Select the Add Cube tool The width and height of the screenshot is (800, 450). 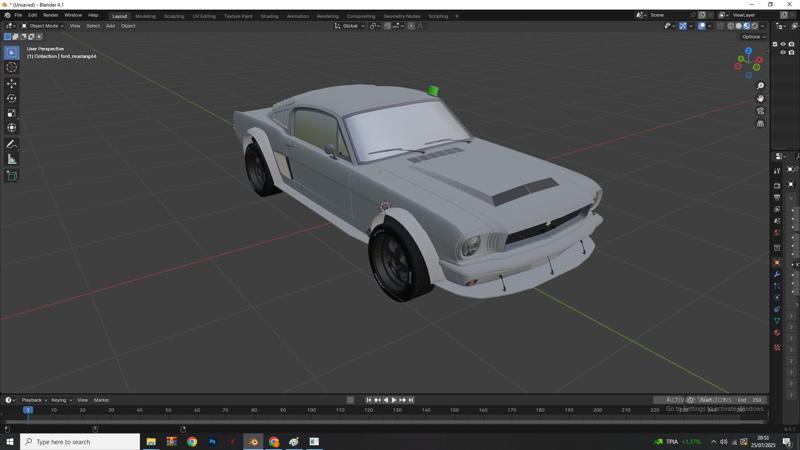[12, 176]
